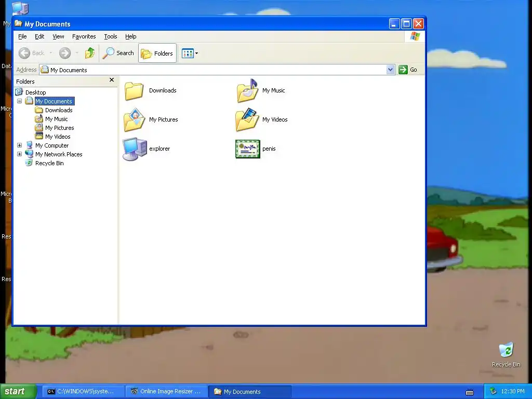Open the File menu
The height and width of the screenshot is (399, 532).
tap(22, 36)
